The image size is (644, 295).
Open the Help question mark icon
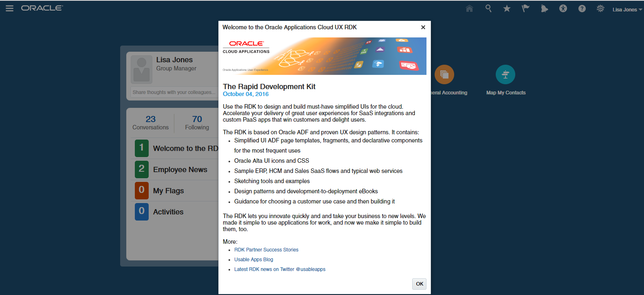pyautogui.click(x=582, y=9)
